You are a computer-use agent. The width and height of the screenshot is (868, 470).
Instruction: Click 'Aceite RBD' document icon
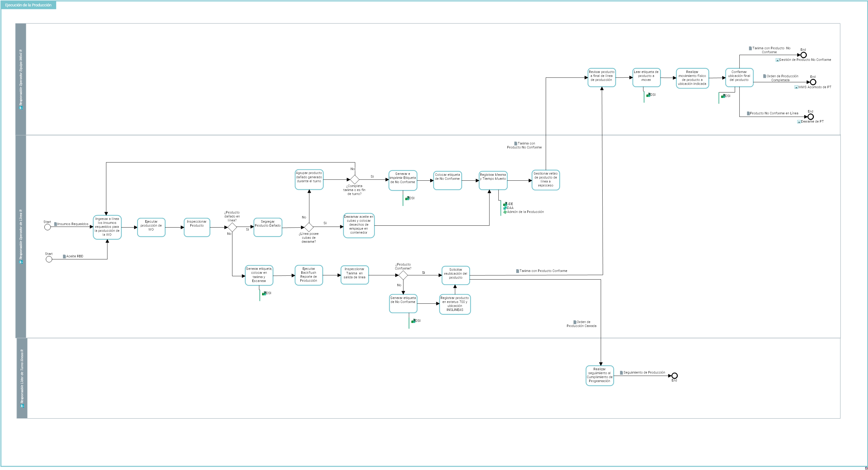[64, 256]
